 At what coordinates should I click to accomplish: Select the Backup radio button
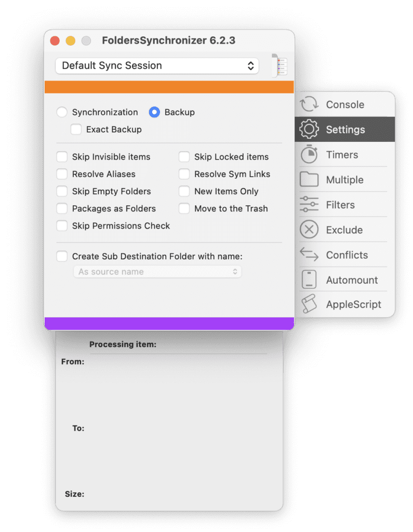click(154, 112)
